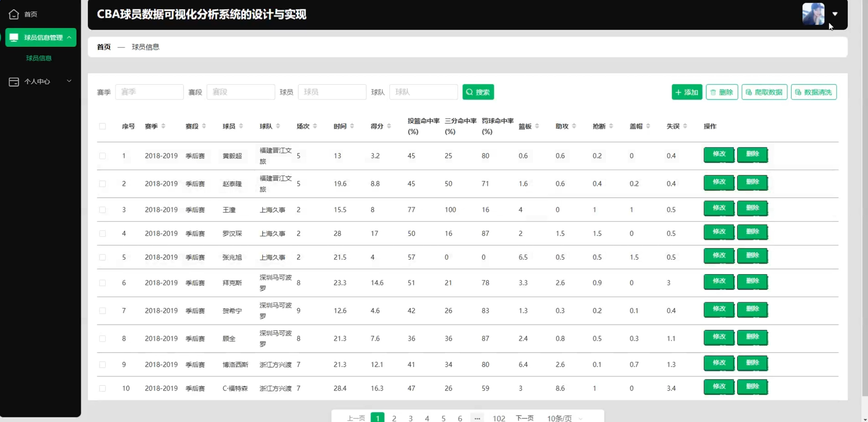Sort by 抢断 column arrows
The height and width of the screenshot is (422, 868).
coord(611,126)
